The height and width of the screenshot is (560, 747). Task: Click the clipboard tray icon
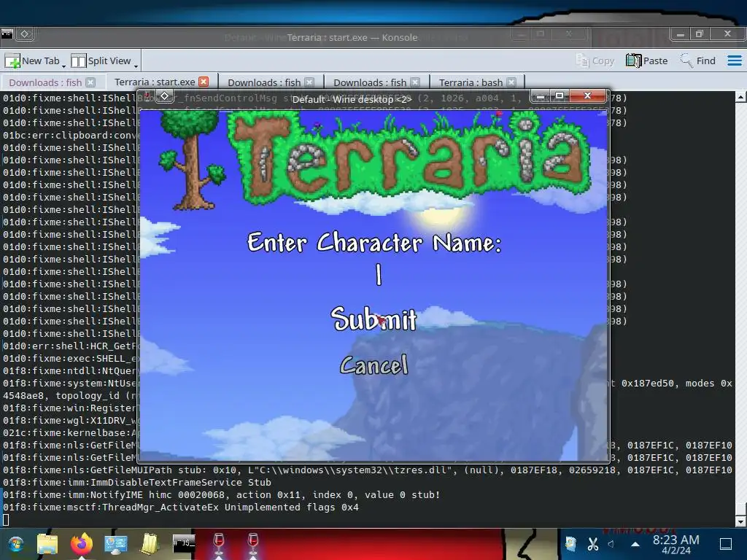point(570,544)
